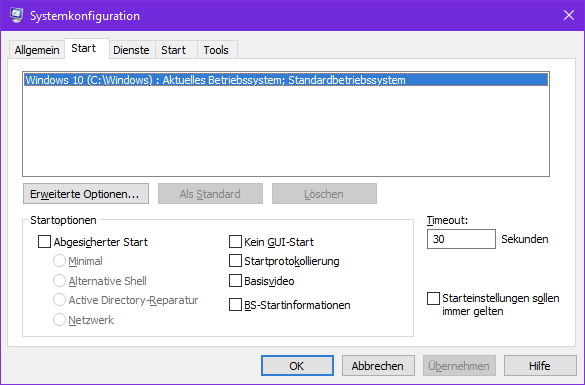Select the Windows 10 boot entry
Viewport: 585px width, 385px height.
click(286, 80)
